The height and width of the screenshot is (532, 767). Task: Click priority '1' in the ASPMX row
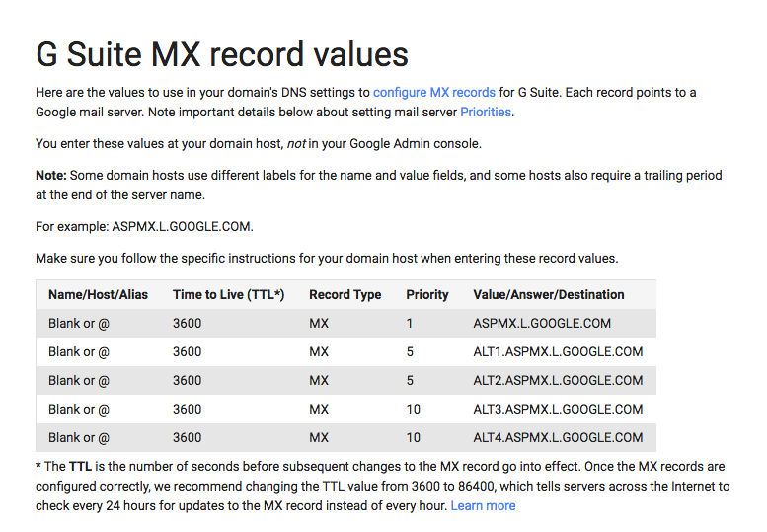[x=410, y=323]
